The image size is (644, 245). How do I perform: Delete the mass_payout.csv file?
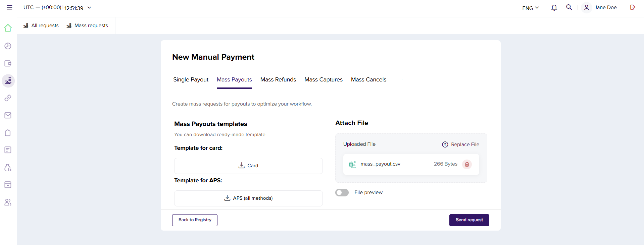click(x=467, y=164)
